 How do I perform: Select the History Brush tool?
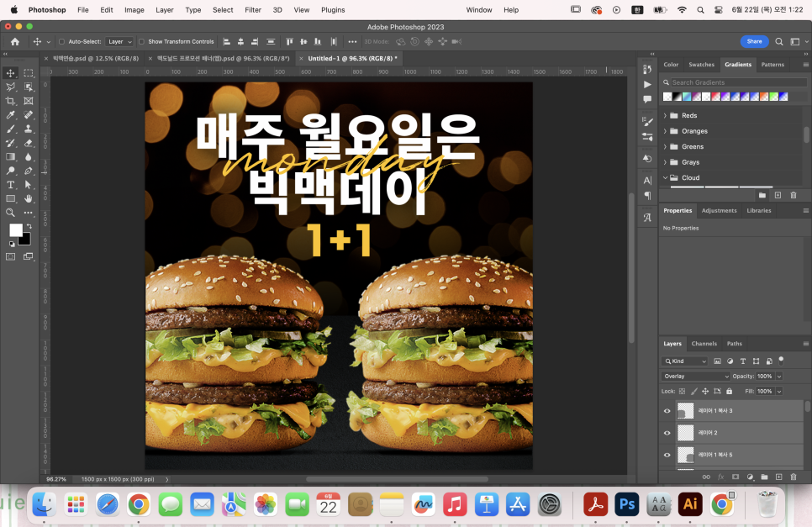tap(10, 143)
